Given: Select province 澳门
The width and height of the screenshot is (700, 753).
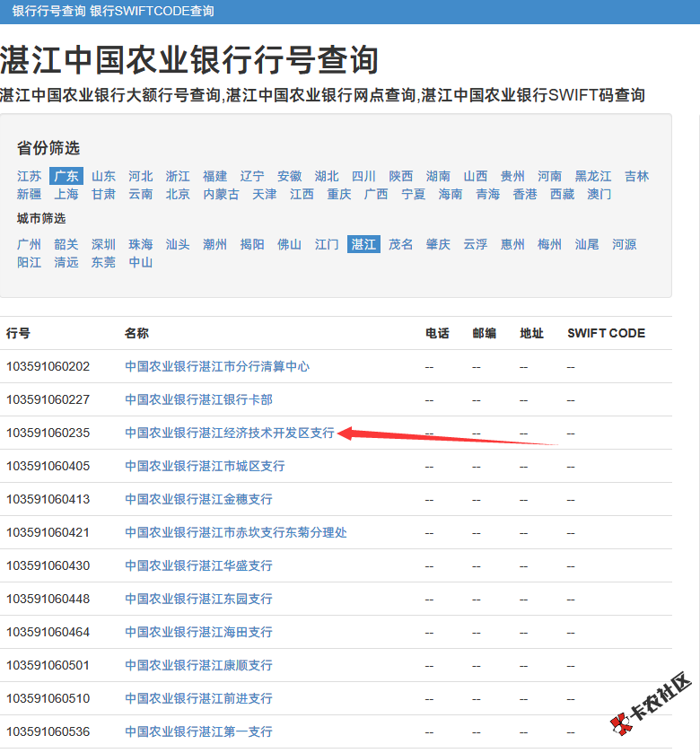Looking at the screenshot, I should tap(599, 194).
